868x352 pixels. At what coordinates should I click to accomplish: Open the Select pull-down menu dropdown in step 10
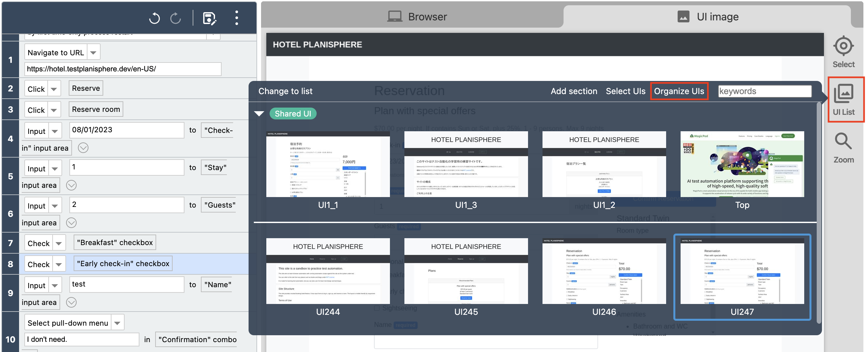click(x=117, y=322)
